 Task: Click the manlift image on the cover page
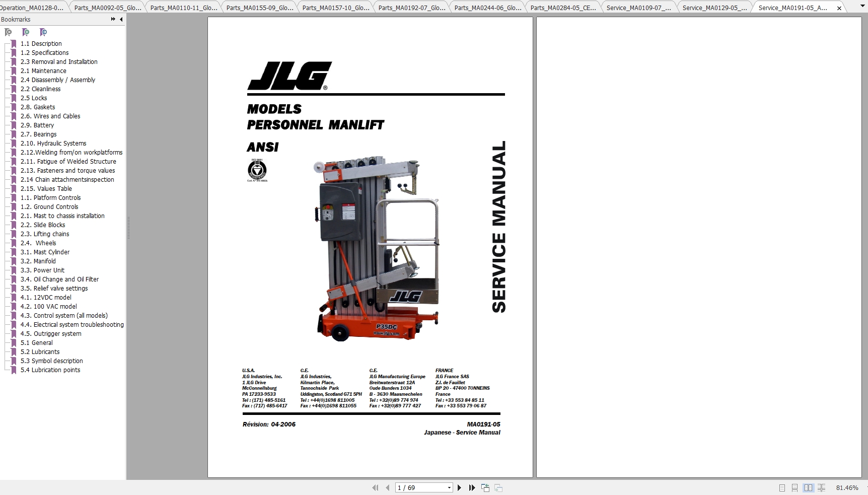[x=377, y=249]
